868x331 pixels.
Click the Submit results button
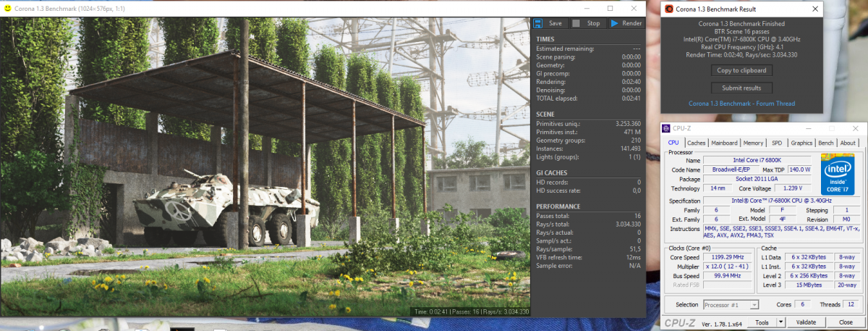point(741,88)
